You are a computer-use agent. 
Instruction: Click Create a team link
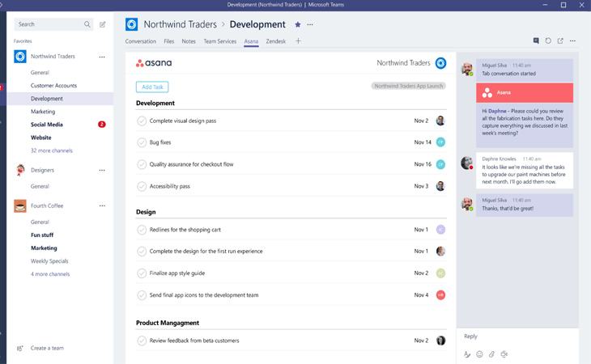click(47, 348)
